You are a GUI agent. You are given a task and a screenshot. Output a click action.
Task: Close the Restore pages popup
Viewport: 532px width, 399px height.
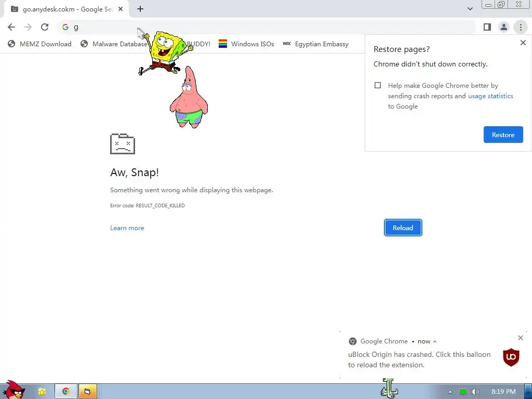523,43
